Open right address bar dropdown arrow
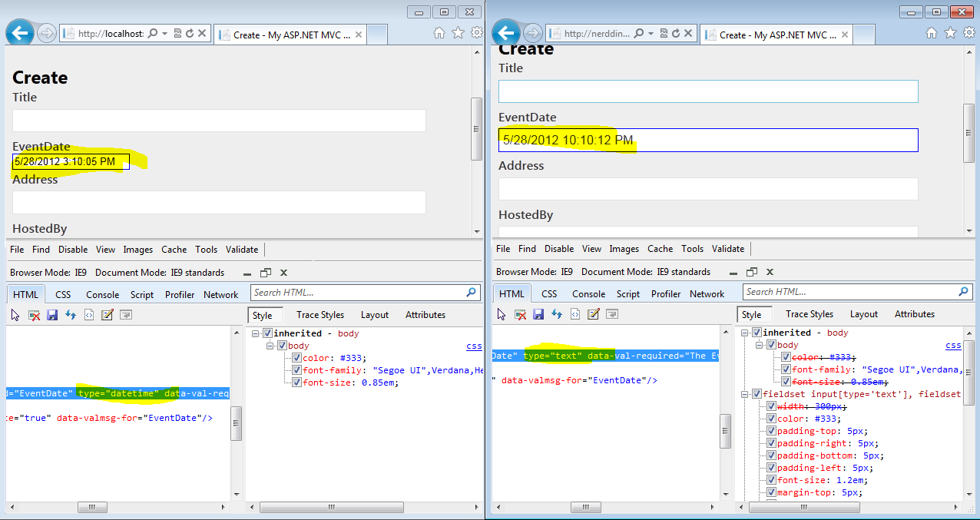 point(651,34)
